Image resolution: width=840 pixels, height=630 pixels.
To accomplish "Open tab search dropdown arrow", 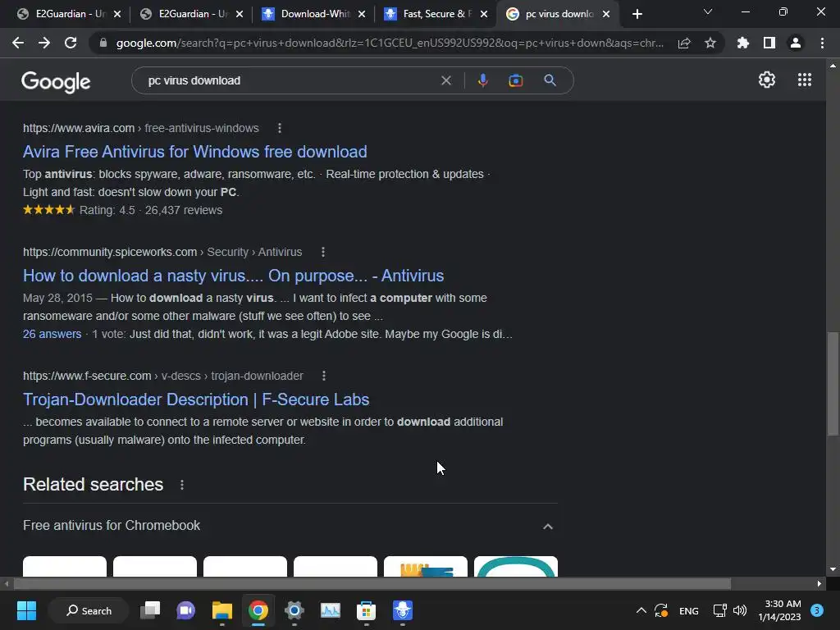I will click(708, 11).
